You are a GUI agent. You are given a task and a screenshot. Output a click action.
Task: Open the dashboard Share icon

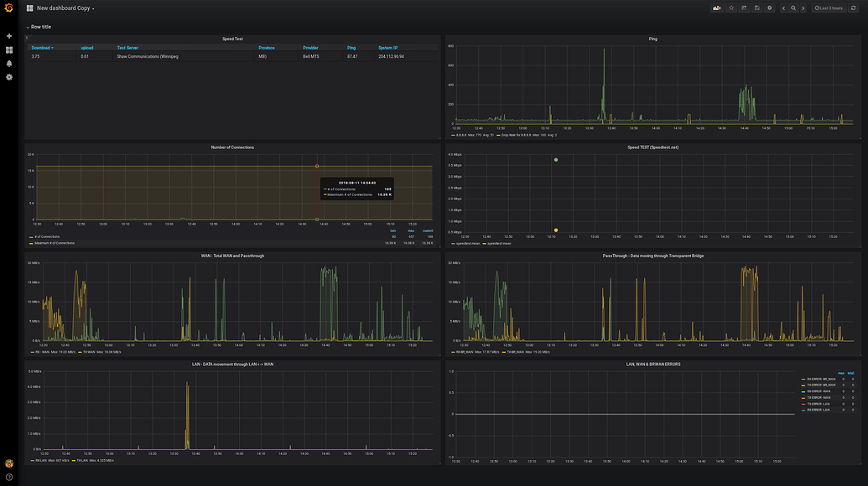(x=743, y=7)
